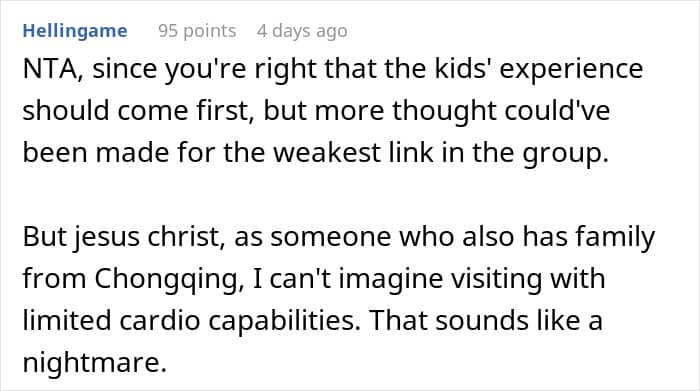The height and width of the screenshot is (391, 700).
Task: Click the phrase should come first
Action: point(135,111)
